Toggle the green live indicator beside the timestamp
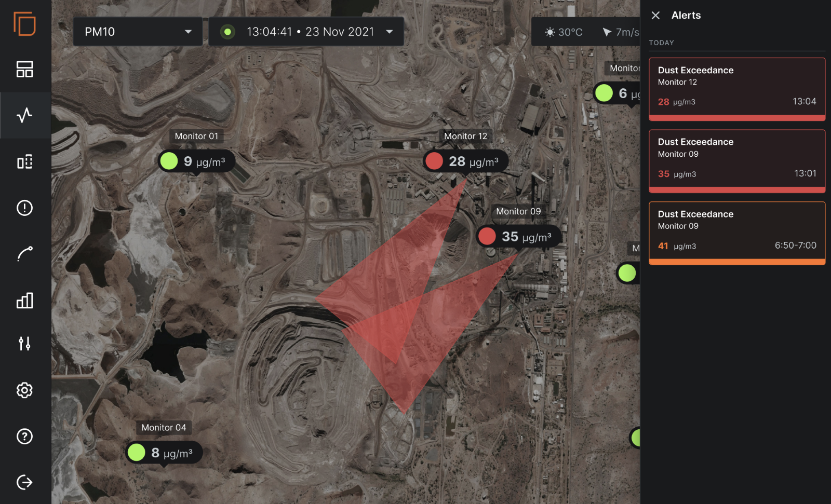 coord(227,31)
